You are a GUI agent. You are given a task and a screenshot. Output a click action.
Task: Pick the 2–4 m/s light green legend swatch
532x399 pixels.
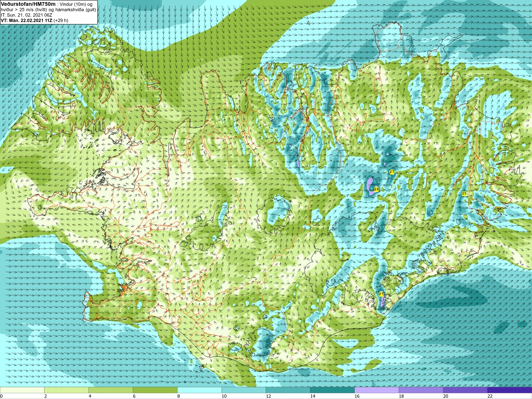pos(66,390)
